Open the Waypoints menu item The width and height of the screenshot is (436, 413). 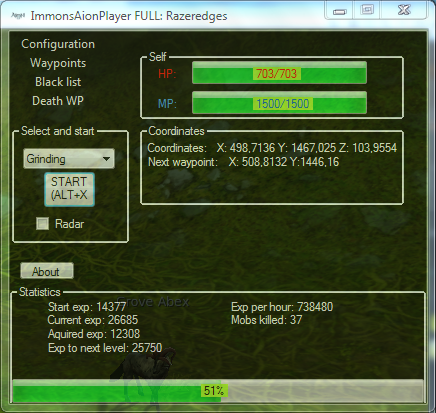pyautogui.click(x=58, y=63)
